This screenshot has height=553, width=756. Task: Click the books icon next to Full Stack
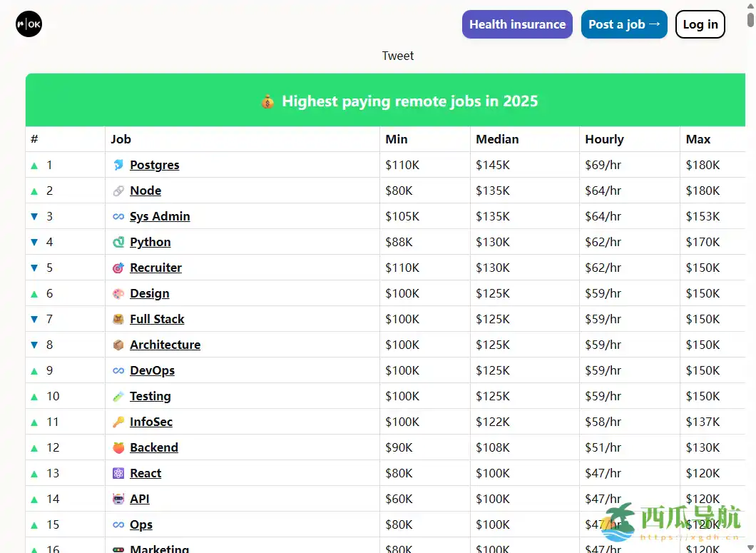point(118,319)
